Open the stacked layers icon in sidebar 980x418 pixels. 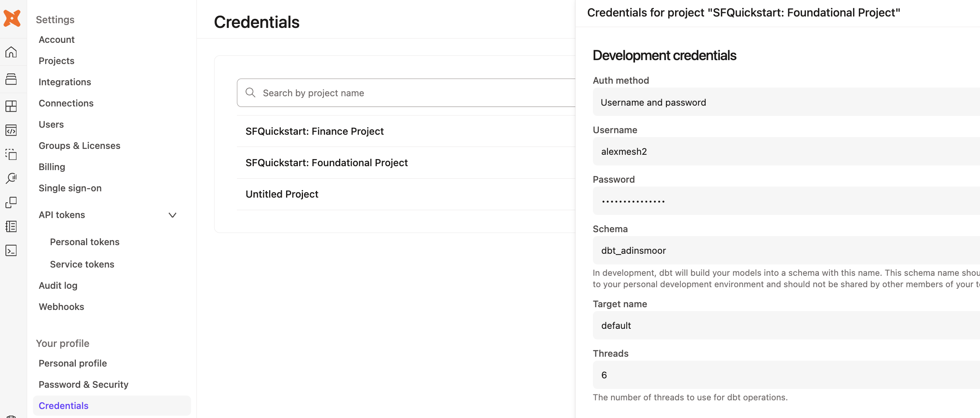[11, 79]
